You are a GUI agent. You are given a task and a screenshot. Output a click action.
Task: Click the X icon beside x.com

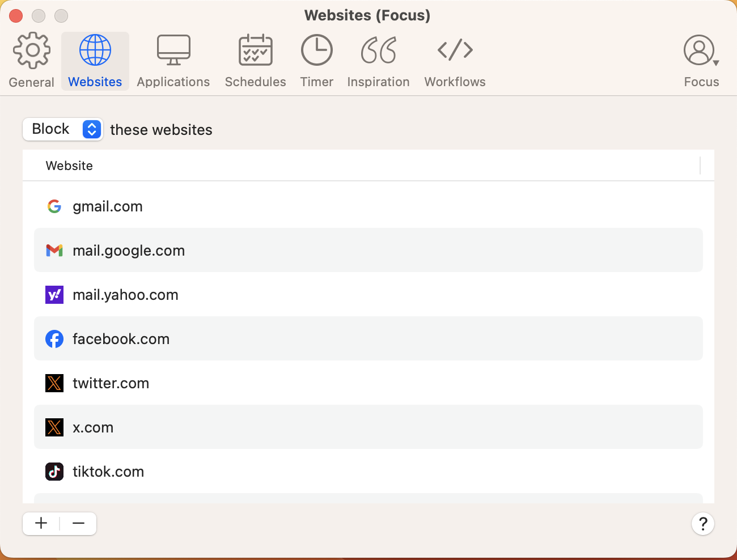pos(54,427)
